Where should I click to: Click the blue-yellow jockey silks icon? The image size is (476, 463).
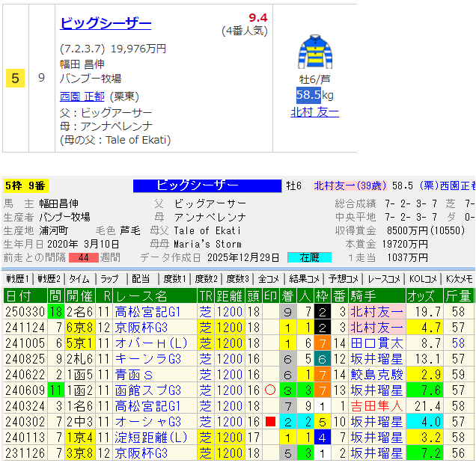point(314,53)
